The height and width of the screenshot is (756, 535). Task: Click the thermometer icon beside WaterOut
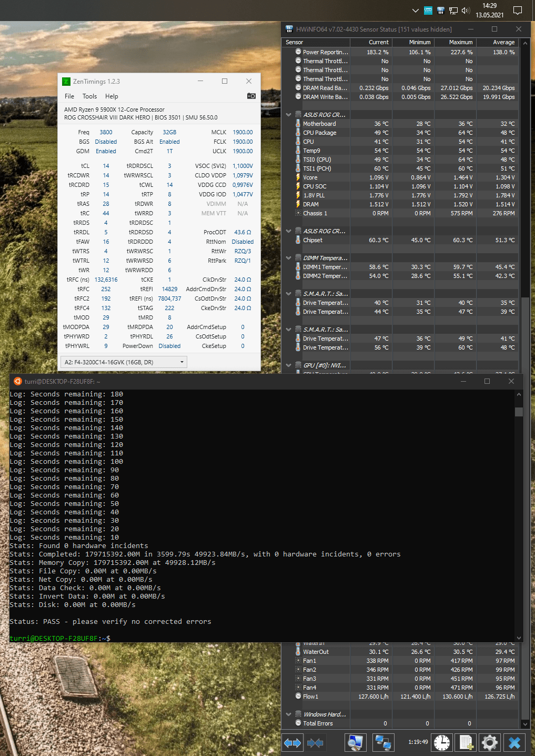point(298,652)
